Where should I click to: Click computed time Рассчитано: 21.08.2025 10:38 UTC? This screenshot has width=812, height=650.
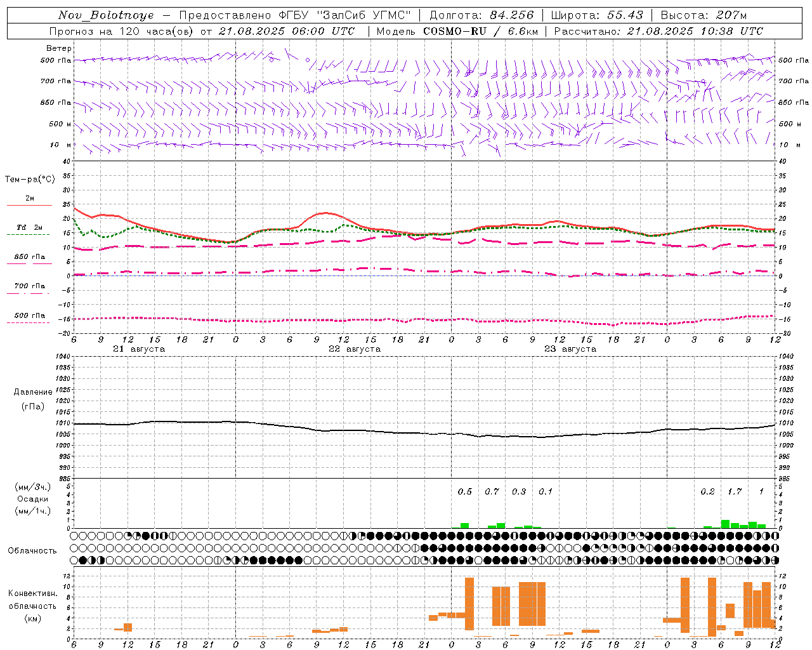pyautogui.click(x=658, y=31)
